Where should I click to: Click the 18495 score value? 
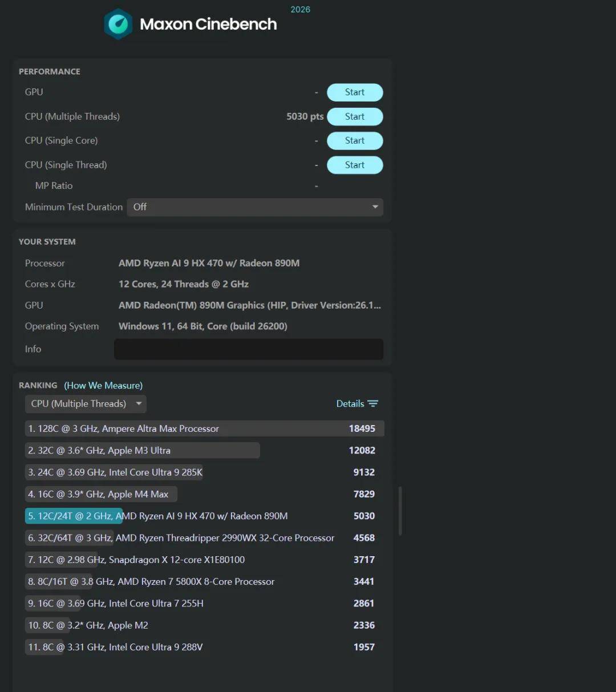tap(362, 429)
